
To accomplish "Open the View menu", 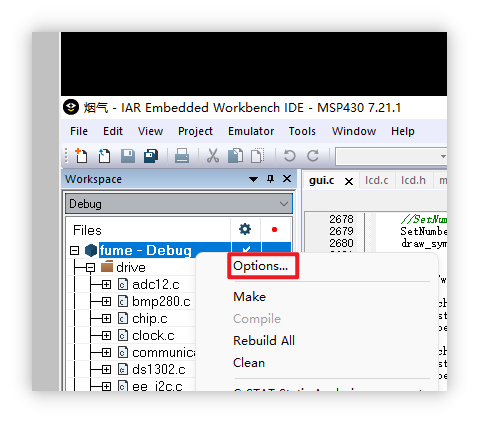I will pos(150,131).
